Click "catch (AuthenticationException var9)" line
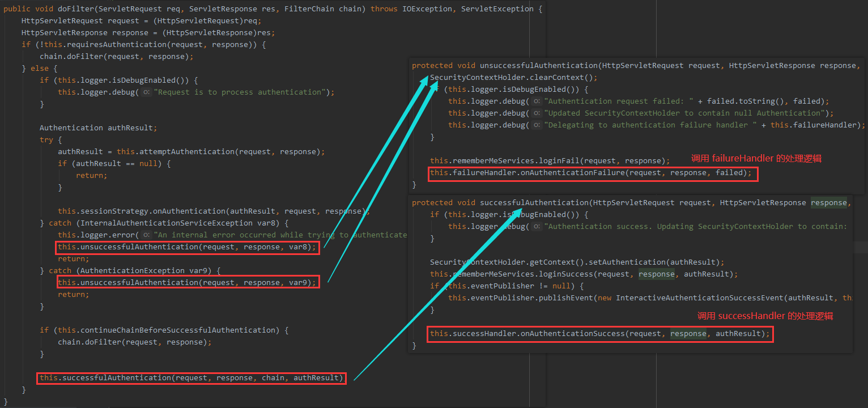The image size is (868, 408). (130, 271)
